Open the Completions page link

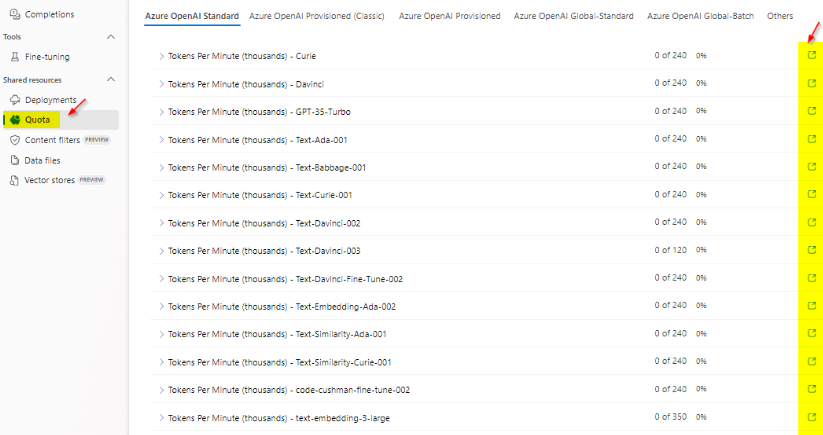49,14
